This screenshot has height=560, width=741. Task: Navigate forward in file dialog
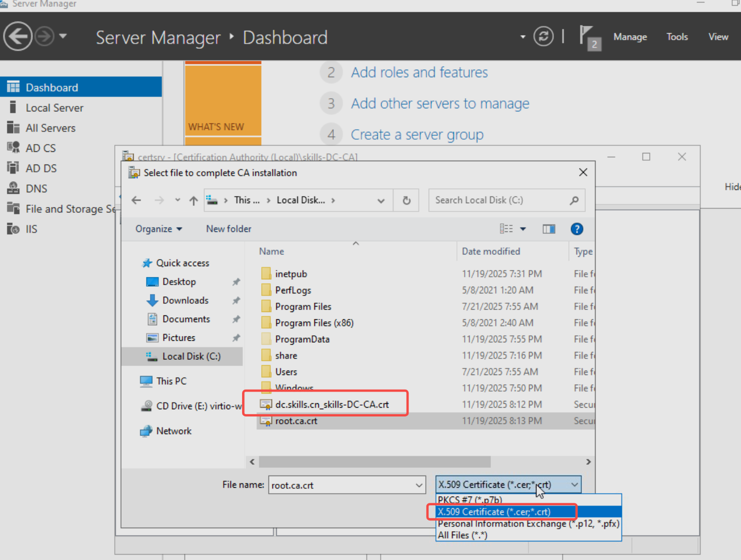click(159, 200)
